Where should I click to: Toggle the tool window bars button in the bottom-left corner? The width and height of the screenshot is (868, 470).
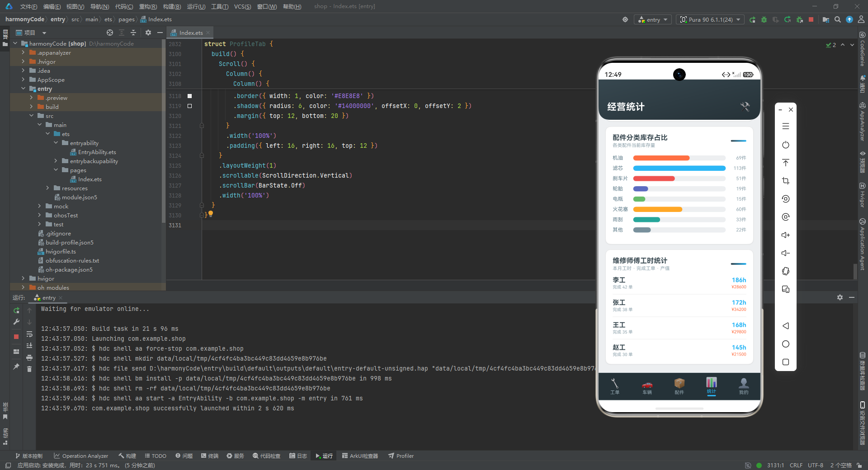click(x=8, y=465)
